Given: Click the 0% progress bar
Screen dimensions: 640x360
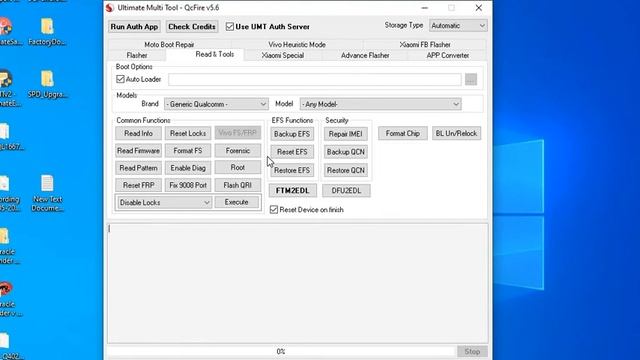Looking at the screenshot, I should [x=281, y=351].
